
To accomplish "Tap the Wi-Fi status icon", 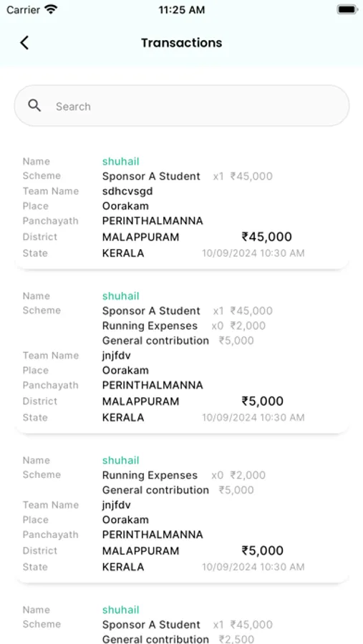I will pyautogui.click(x=51, y=10).
